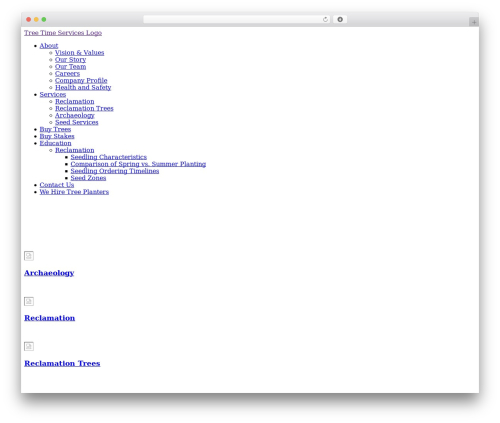
Task: Open We Hire Tree Planters link
Action: tap(74, 192)
